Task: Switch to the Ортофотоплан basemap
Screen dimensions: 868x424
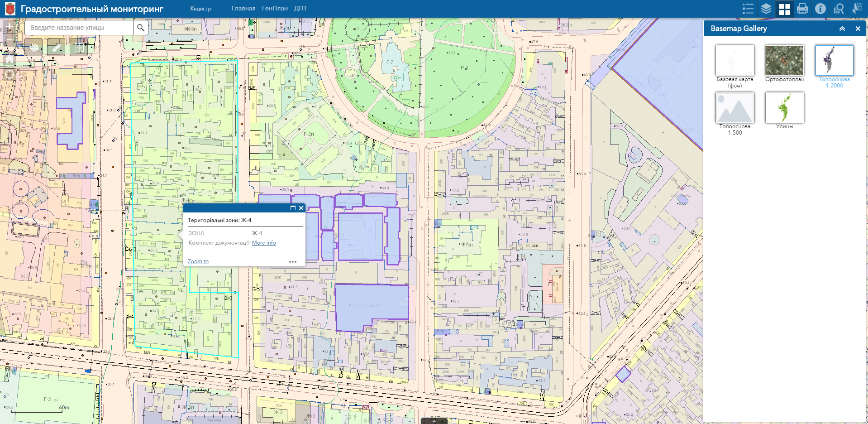Action: pos(784,60)
